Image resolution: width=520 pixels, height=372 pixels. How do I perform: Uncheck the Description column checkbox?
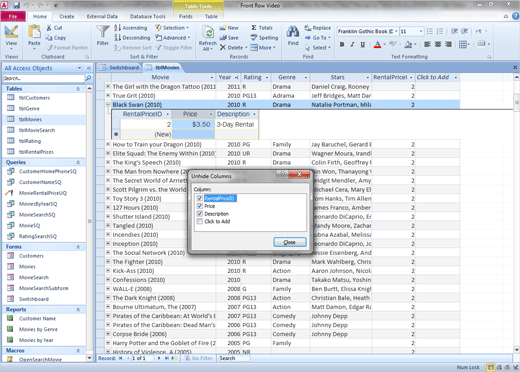[200, 214]
